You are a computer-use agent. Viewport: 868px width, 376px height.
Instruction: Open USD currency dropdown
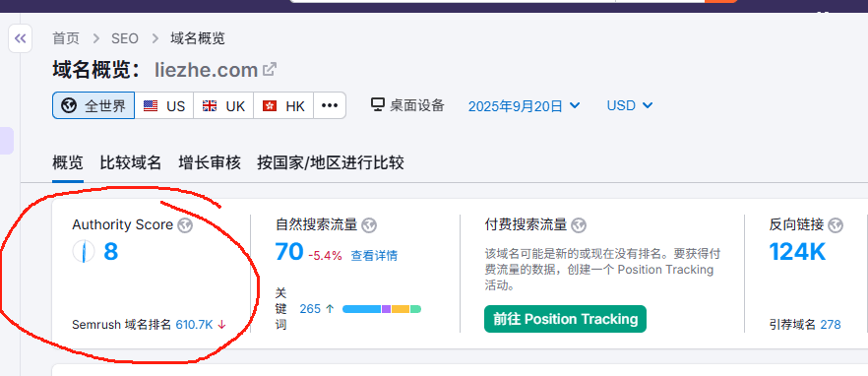(x=630, y=105)
